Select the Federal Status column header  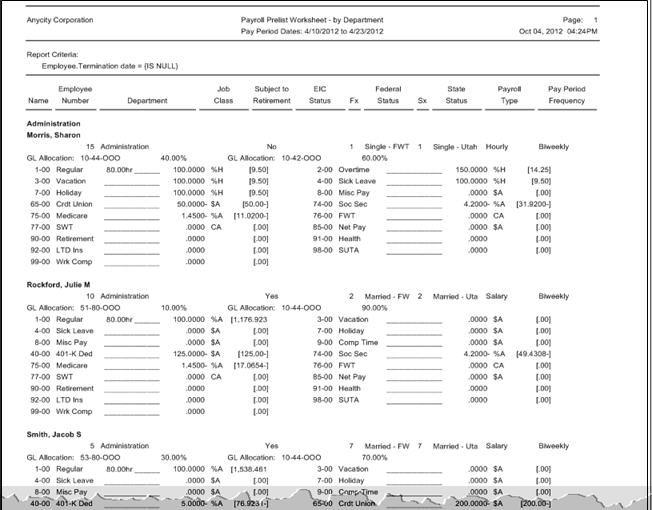pos(388,95)
